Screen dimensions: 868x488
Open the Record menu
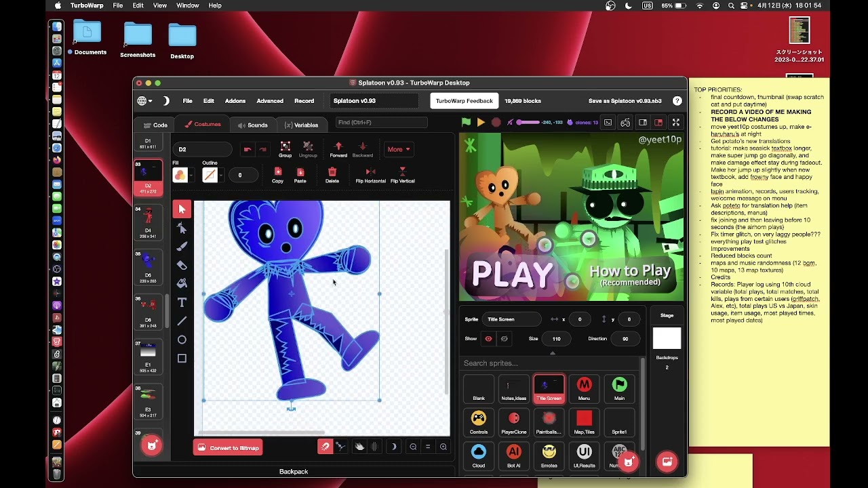pyautogui.click(x=304, y=101)
